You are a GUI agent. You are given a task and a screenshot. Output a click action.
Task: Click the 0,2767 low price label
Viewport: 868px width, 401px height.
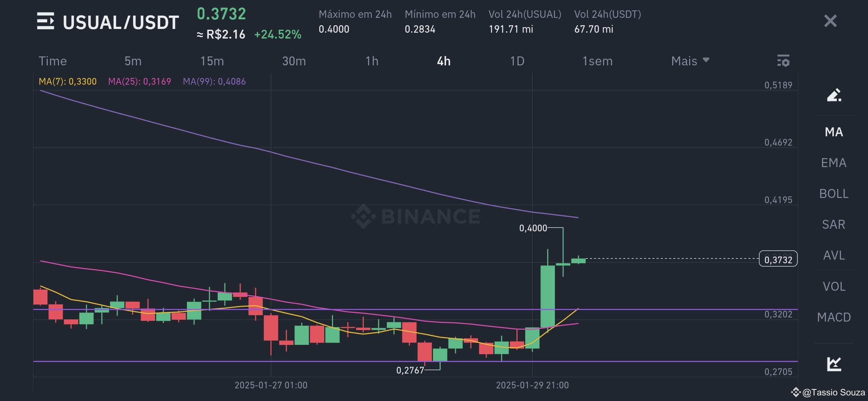[x=410, y=370]
